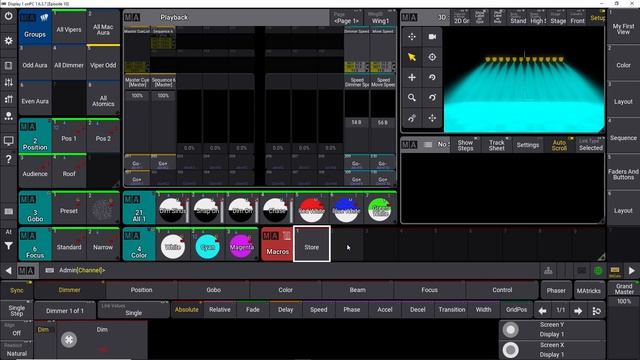Toggle Track Sheet mode
Screen dimensions: 640x360
click(x=496, y=145)
